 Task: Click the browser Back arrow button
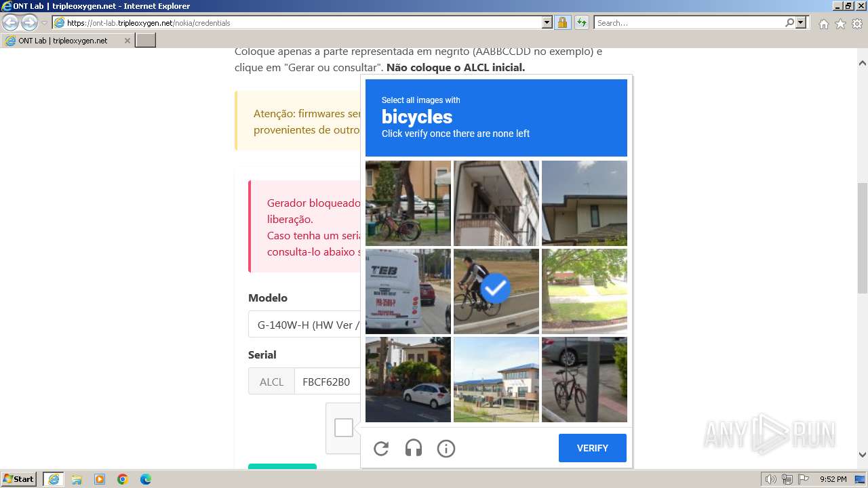pos(11,22)
